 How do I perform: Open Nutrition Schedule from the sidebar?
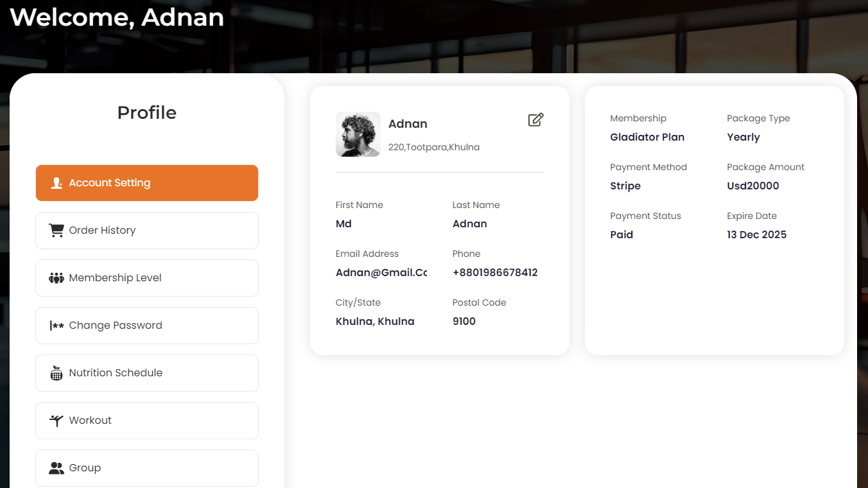(x=146, y=373)
